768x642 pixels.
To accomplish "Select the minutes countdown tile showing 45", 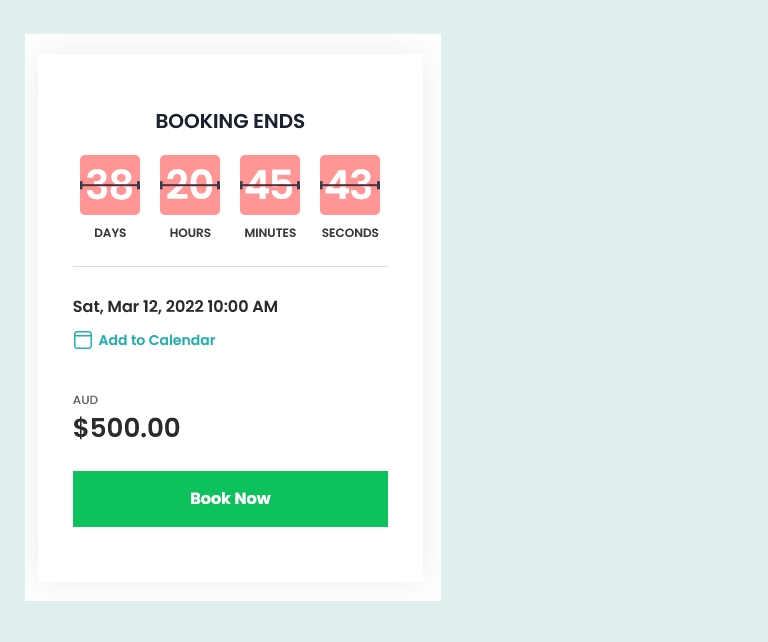I will 270,185.
